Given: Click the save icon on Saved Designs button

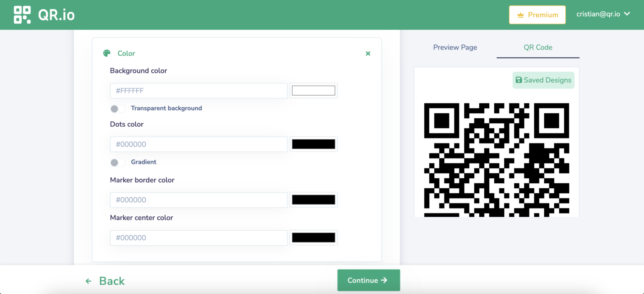Looking at the screenshot, I should [x=520, y=80].
